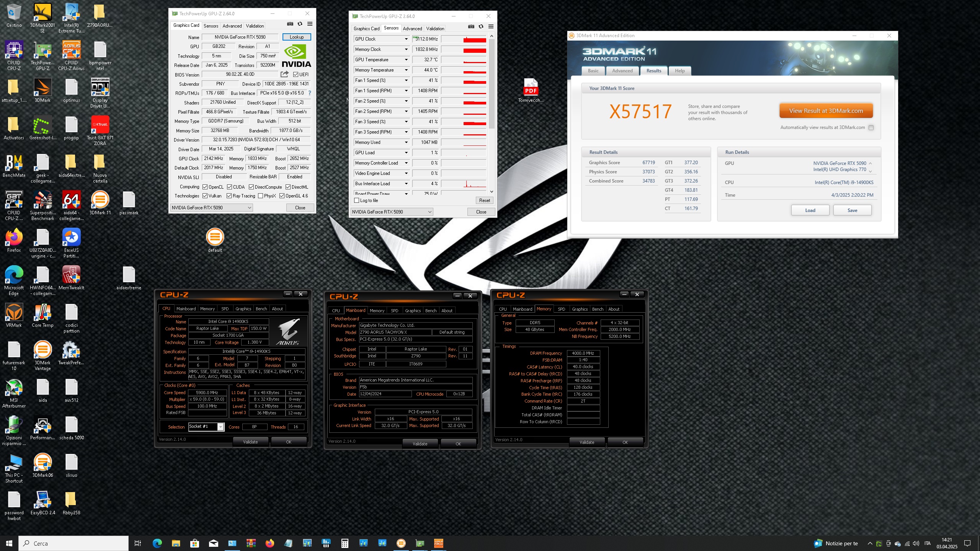
Task: Expand the Bus Interface Load sensor dropdown
Action: pyautogui.click(x=406, y=184)
